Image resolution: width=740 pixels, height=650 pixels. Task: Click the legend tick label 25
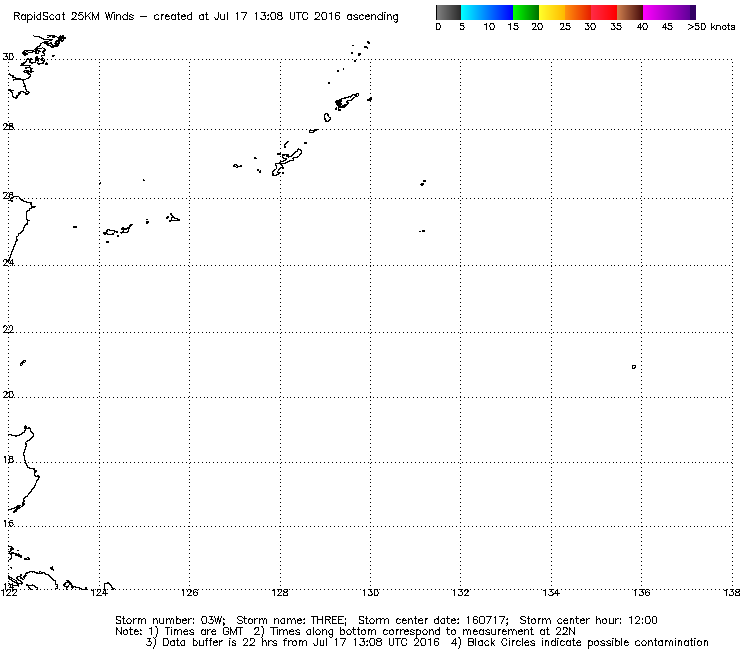[565, 27]
